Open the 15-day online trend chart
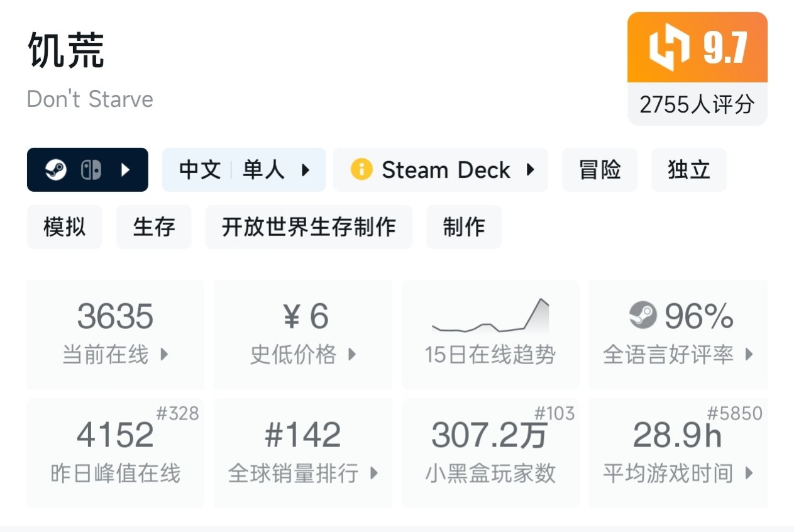The width and height of the screenshot is (794, 532). click(490, 334)
